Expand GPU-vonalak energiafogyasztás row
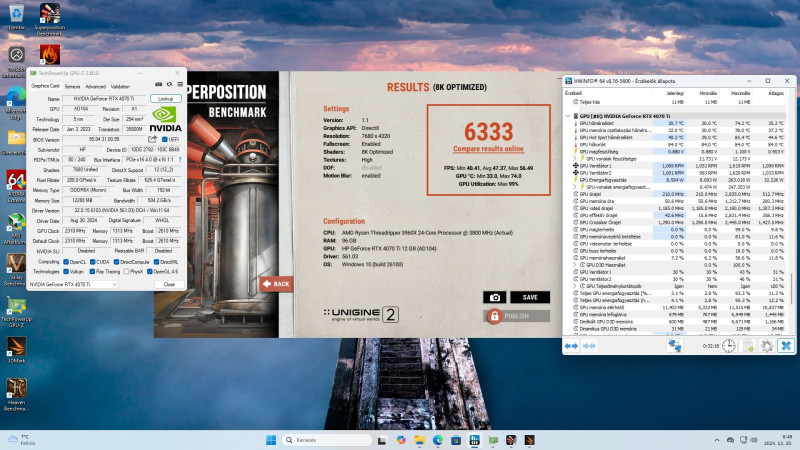The image size is (800, 450). click(575, 187)
